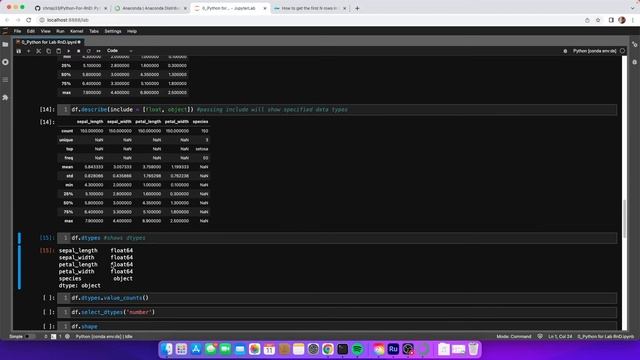Go back with the browser back arrow
This screenshot has height=360, width=640.
click(x=7, y=20)
